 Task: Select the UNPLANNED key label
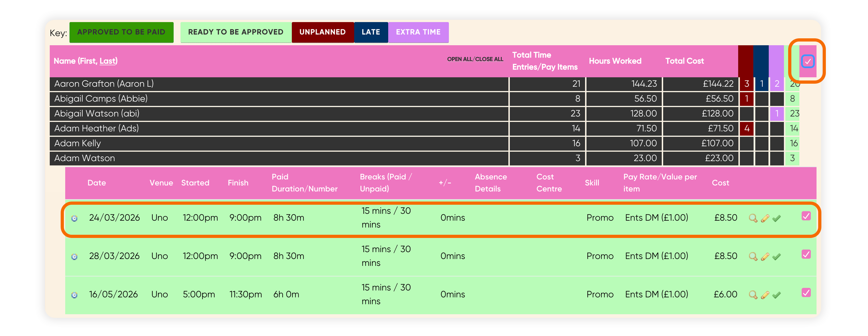(323, 32)
